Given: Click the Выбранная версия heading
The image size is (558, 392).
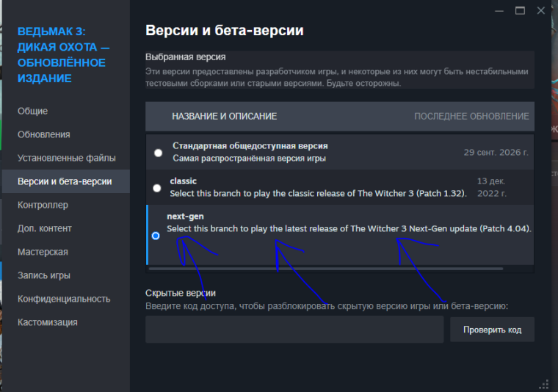Looking at the screenshot, I should point(186,57).
